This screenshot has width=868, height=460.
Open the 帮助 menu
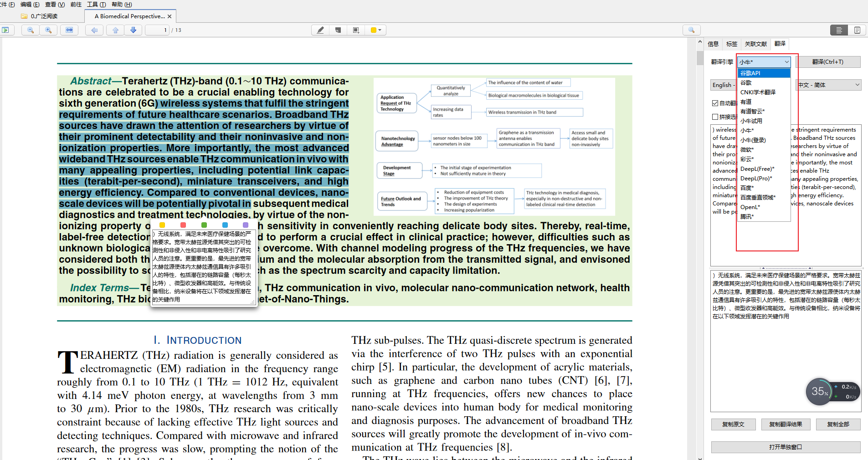pyautogui.click(x=122, y=5)
